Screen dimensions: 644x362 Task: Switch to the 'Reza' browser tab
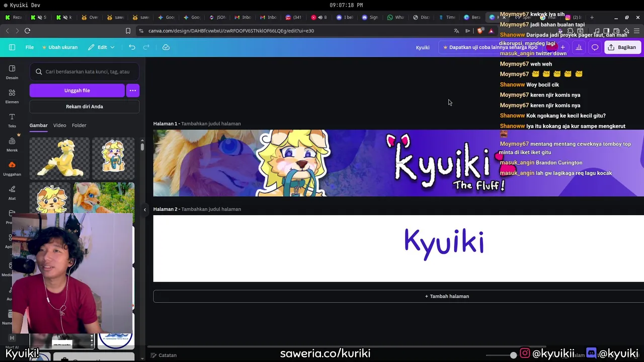(13, 17)
